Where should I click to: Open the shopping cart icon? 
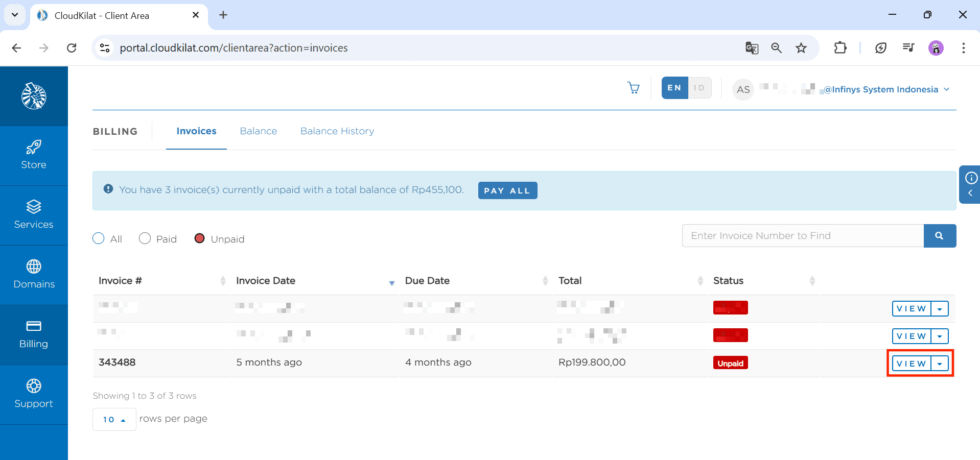pyautogui.click(x=634, y=88)
